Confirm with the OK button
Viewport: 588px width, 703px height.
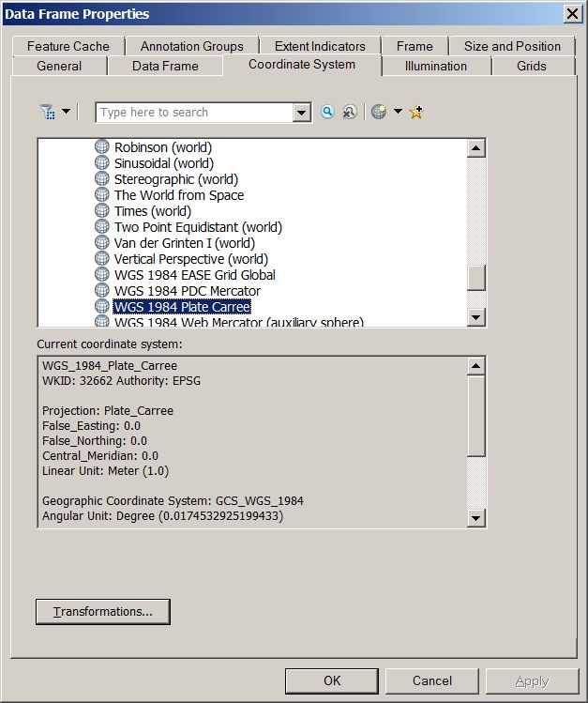pos(332,680)
